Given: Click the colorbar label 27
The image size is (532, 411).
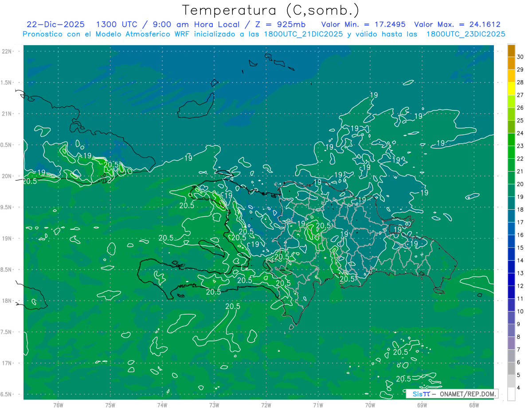Looking at the screenshot, I should coord(520,95).
